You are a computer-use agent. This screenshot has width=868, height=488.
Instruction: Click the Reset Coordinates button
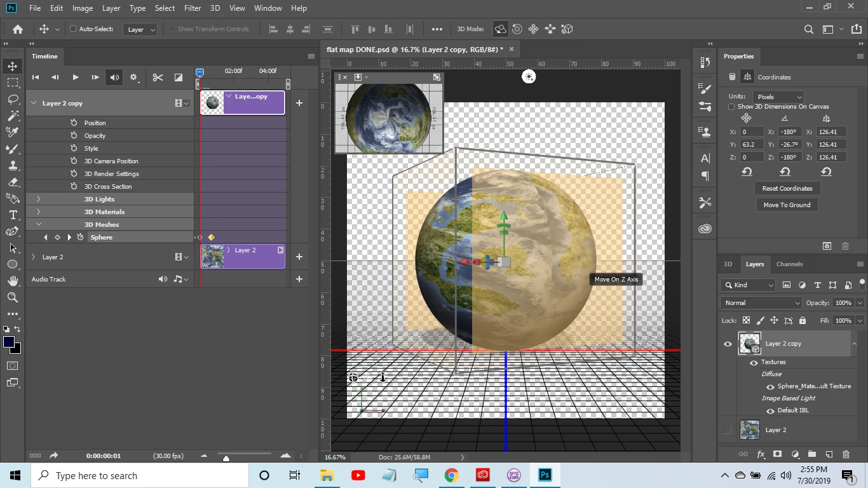coord(787,188)
